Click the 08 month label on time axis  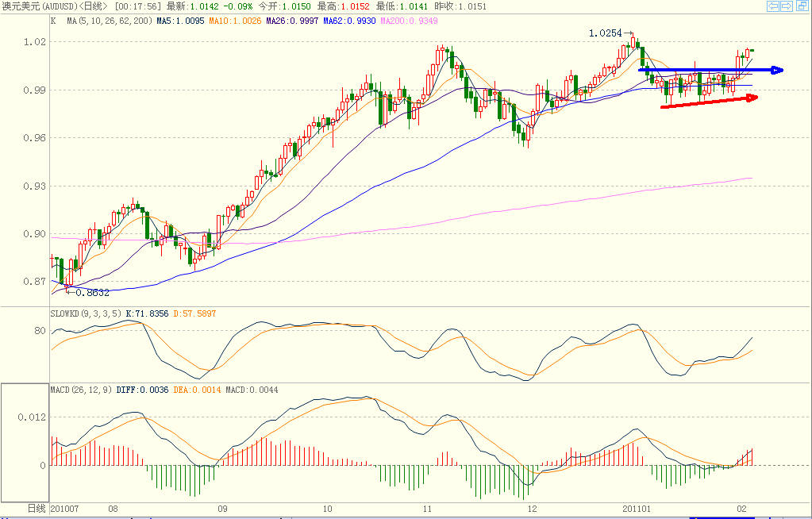point(113,509)
